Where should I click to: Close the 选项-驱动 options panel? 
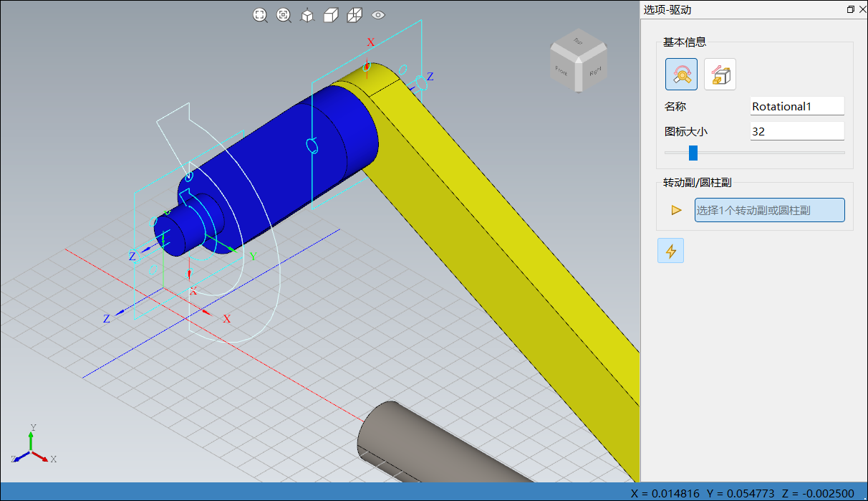click(862, 9)
